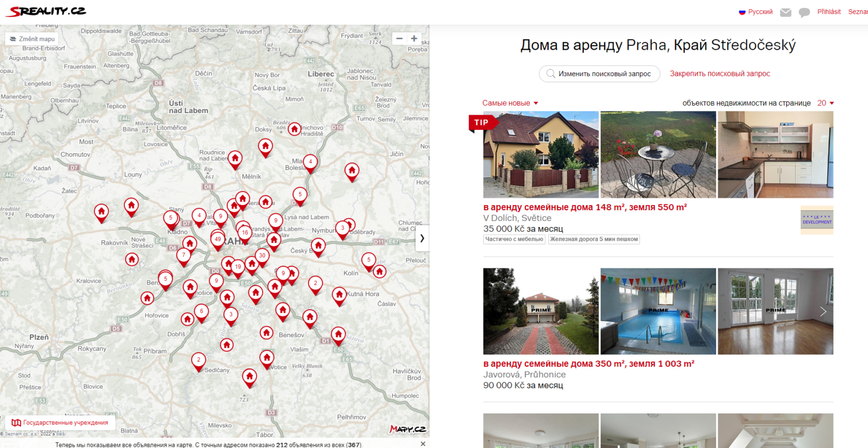Click cluster marker 3 near Poděbrady
Image resolution: width=868 pixels, height=448 pixels.
coord(342,228)
